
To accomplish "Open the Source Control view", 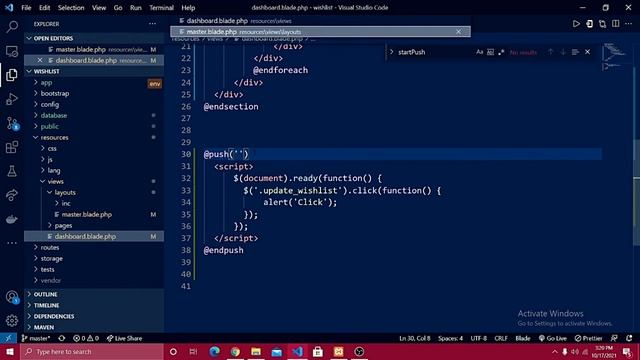I will (x=12, y=123).
